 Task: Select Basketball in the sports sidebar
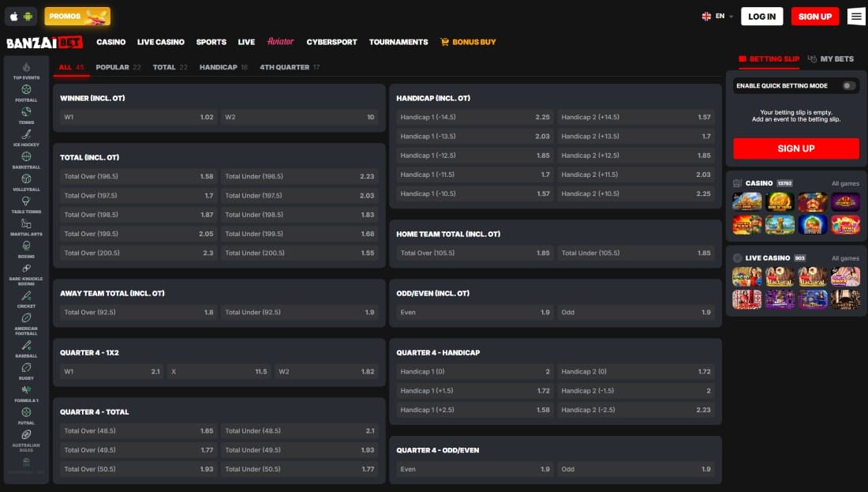[x=26, y=160]
